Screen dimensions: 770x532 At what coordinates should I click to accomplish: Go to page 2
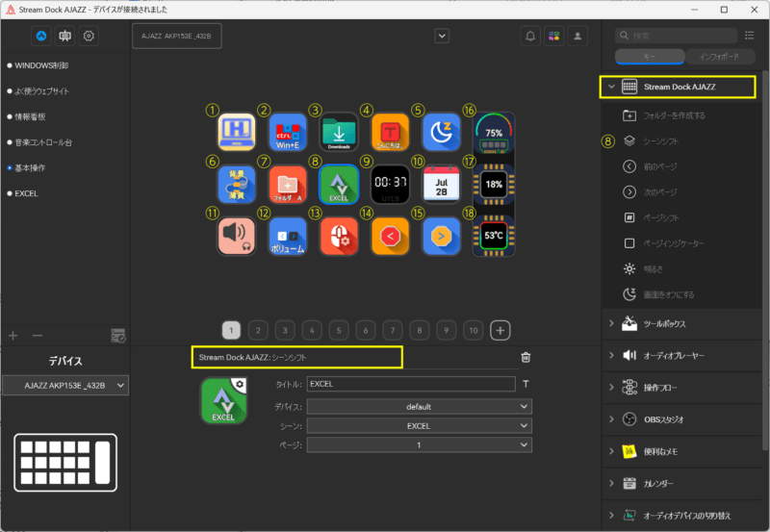258,330
